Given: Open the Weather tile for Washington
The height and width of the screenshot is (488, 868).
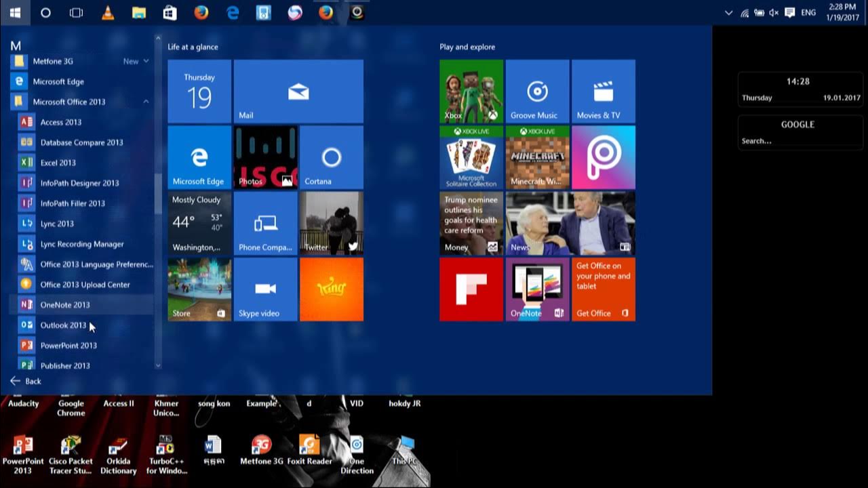Looking at the screenshot, I should [x=199, y=224].
